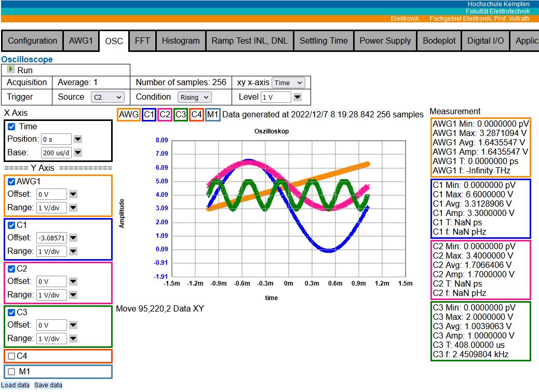Switch to the FFT tab
The height and width of the screenshot is (392, 539).
pos(142,40)
